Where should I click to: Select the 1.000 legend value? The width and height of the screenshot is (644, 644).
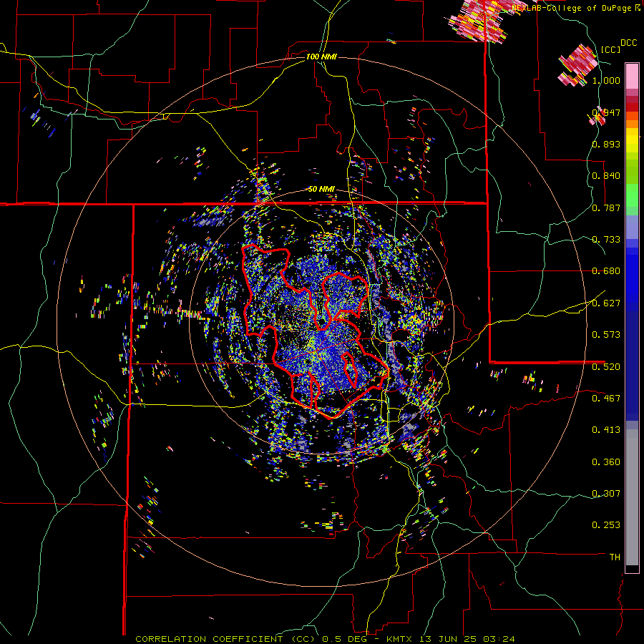click(x=606, y=80)
